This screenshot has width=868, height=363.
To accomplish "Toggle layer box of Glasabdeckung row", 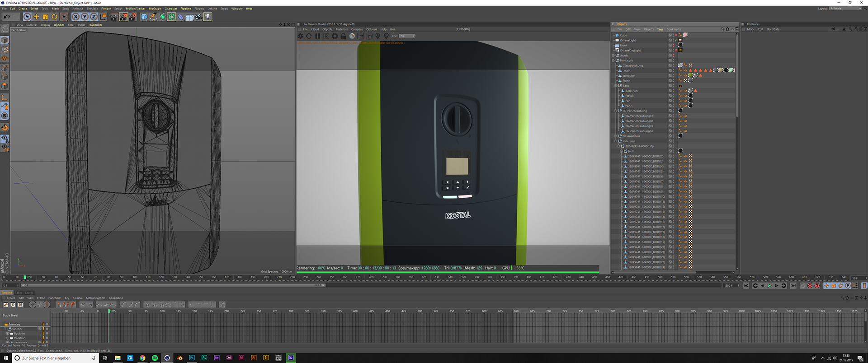I will [x=670, y=65].
